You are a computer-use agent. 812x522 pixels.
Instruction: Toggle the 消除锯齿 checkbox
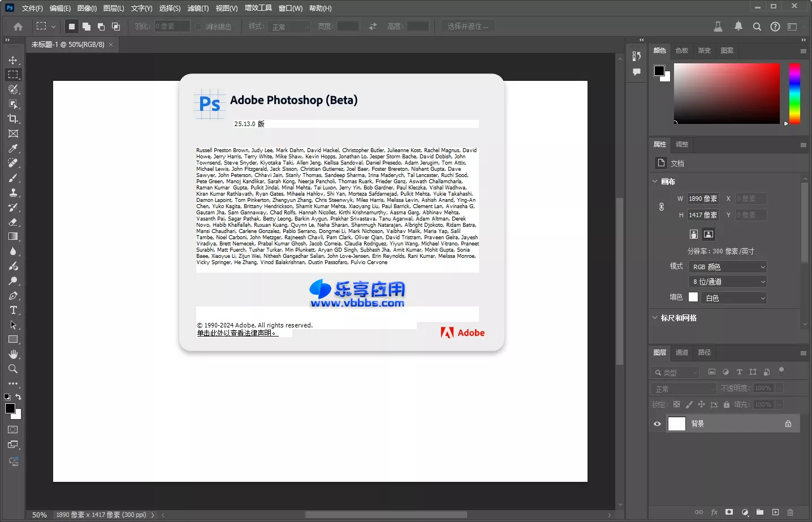tap(198, 27)
